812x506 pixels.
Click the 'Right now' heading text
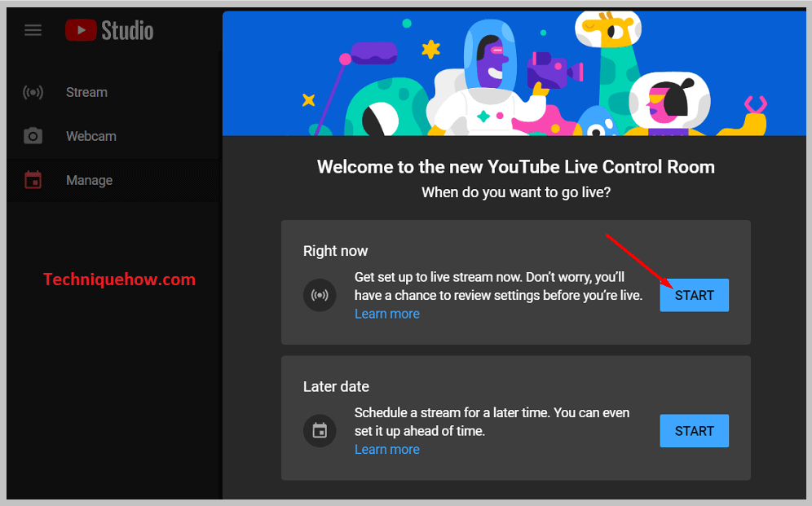click(335, 251)
